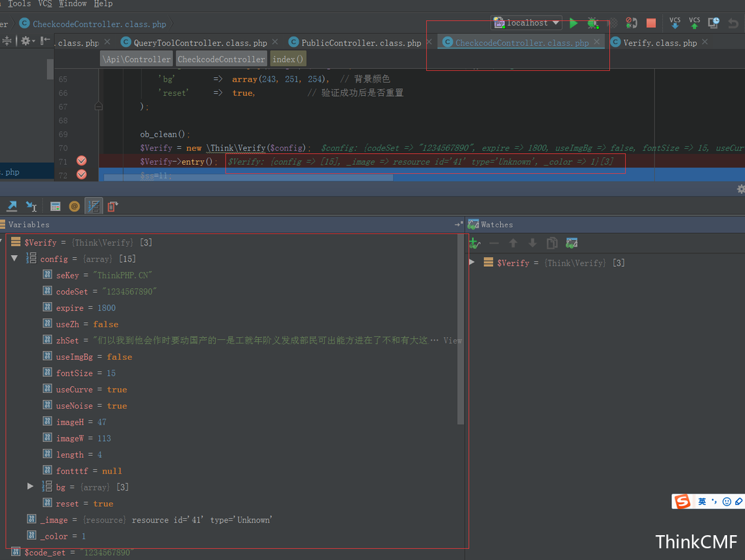Click the undo revert arrow icon
The height and width of the screenshot is (560, 745).
click(733, 23)
